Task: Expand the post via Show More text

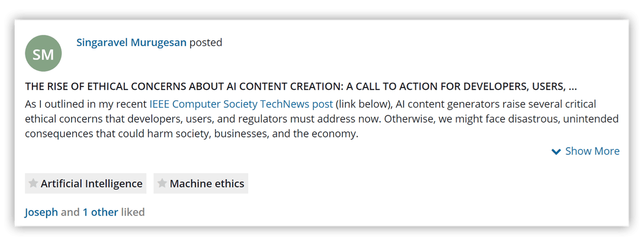Action: tap(592, 151)
